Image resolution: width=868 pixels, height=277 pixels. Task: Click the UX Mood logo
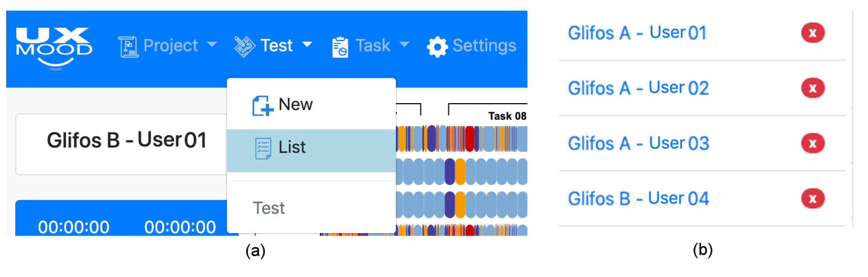(x=54, y=48)
